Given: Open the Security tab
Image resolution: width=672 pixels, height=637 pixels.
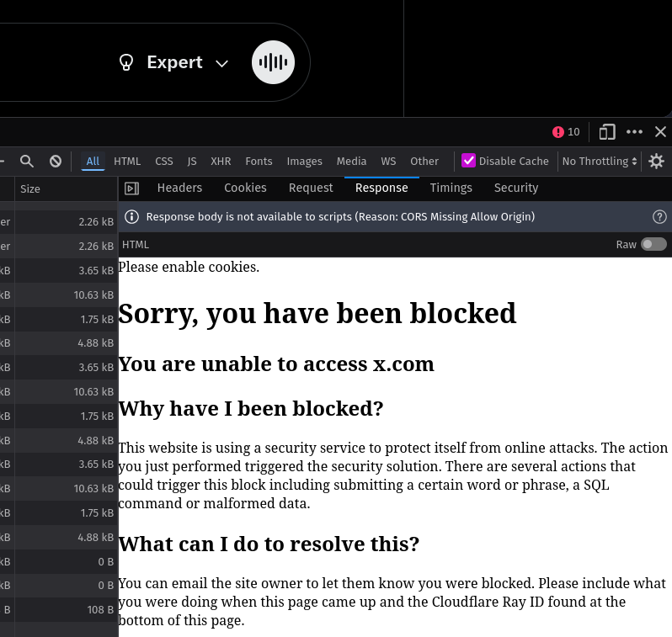Looking at the screenshot, I should (x=516, y=188).
